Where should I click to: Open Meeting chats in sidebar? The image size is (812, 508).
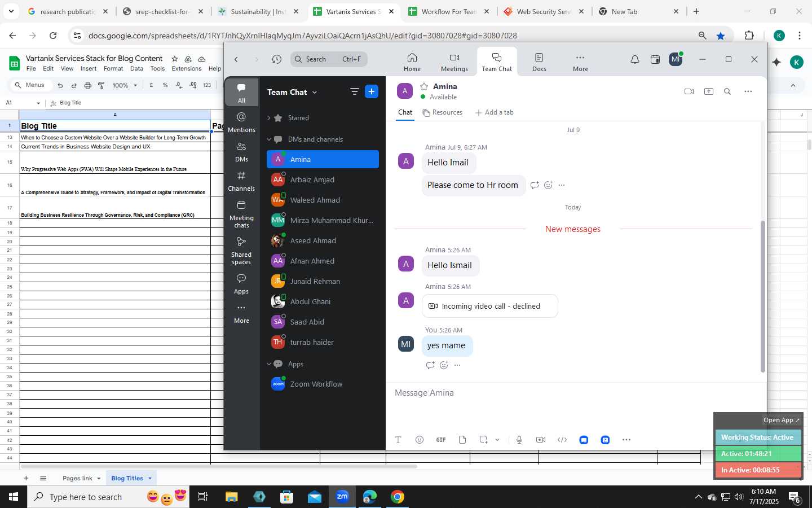[241, 214]
